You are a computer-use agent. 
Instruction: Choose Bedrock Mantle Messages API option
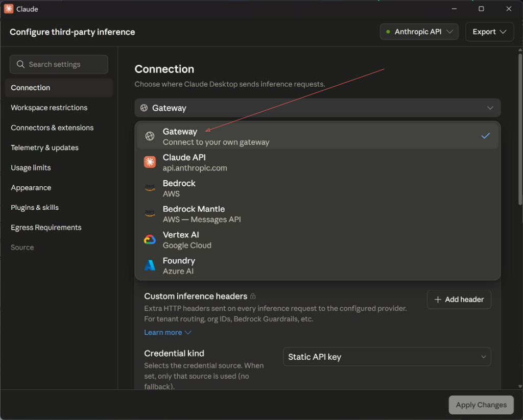click(318, 214)
